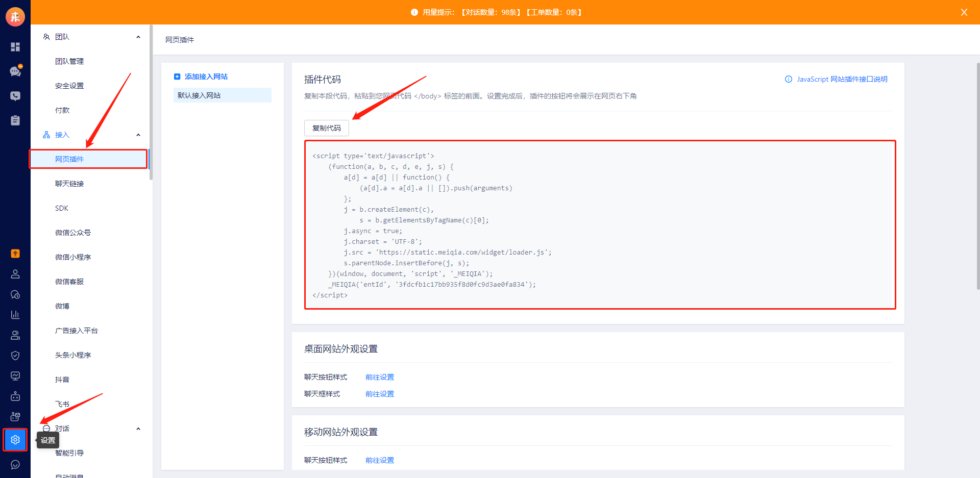The height and width of the screenshot is (478, 980).
Task: Click the 移动网站外观设置 heading
Action: 341,432
